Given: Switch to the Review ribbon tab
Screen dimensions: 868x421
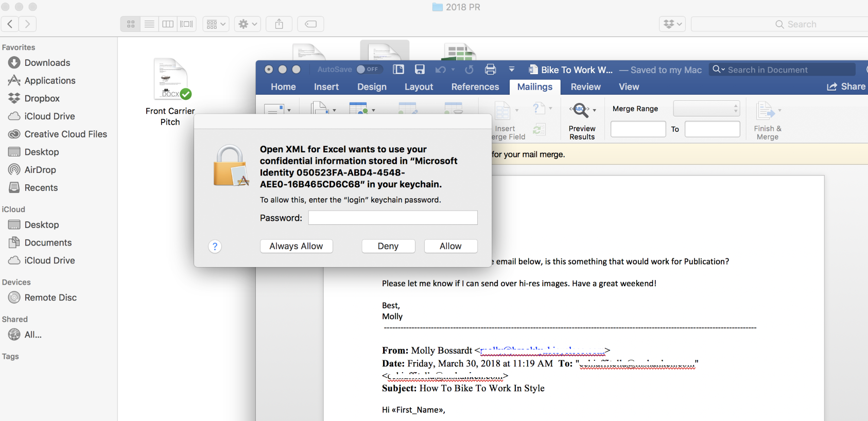Looking at the screenshot, I should (x=585, y=87).
